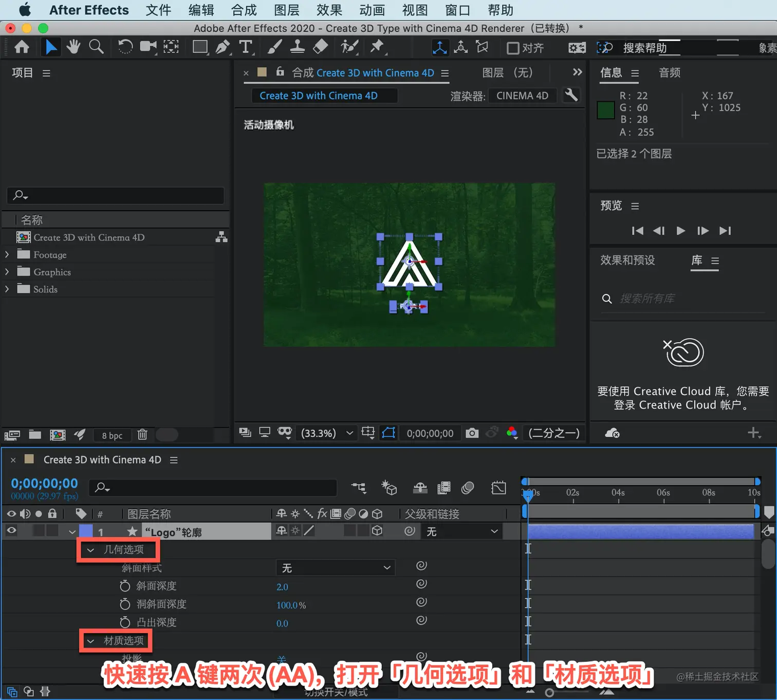Select the Rotation tool
Screen dimensions: 777x700
tap(125, 47)
